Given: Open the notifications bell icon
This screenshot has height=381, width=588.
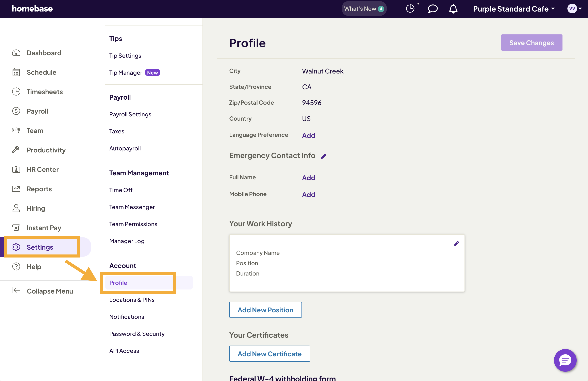Looking at the screenshot, I should tap(453, 9).
